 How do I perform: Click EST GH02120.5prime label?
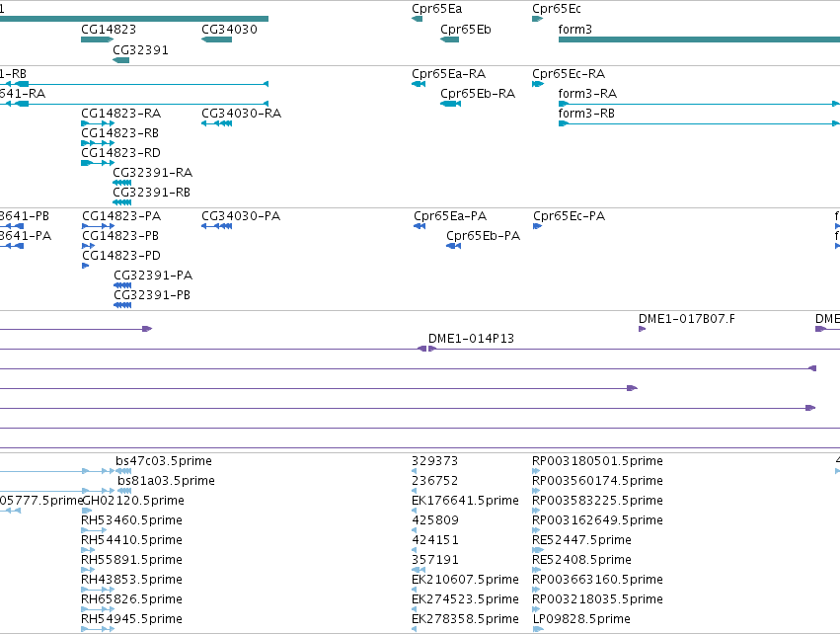(133, 501)
